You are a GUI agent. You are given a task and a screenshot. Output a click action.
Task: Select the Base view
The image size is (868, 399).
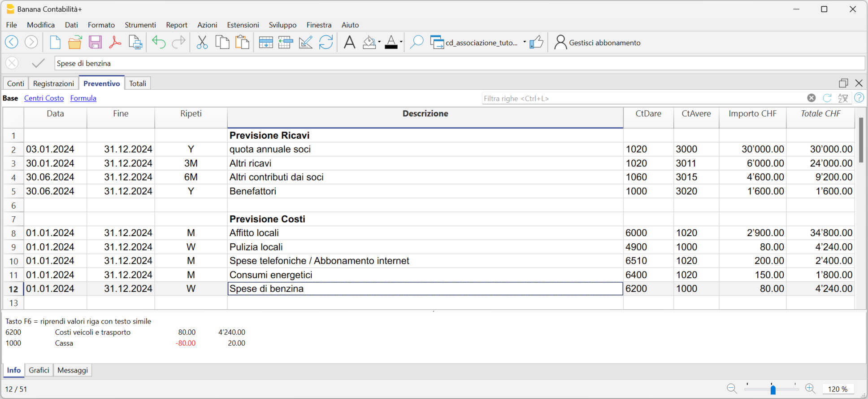(x=10, y=98)
